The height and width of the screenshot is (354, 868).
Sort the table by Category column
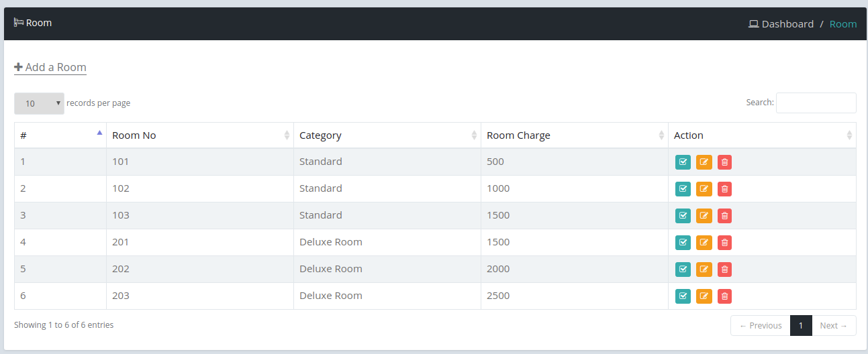[x=387, y=135]
